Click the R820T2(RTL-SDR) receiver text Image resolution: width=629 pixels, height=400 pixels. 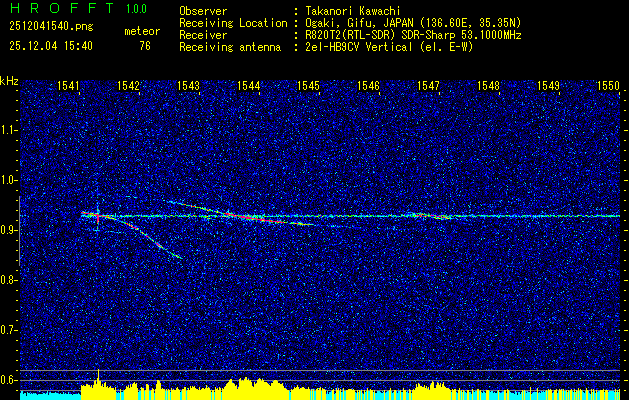click(413, 35)
